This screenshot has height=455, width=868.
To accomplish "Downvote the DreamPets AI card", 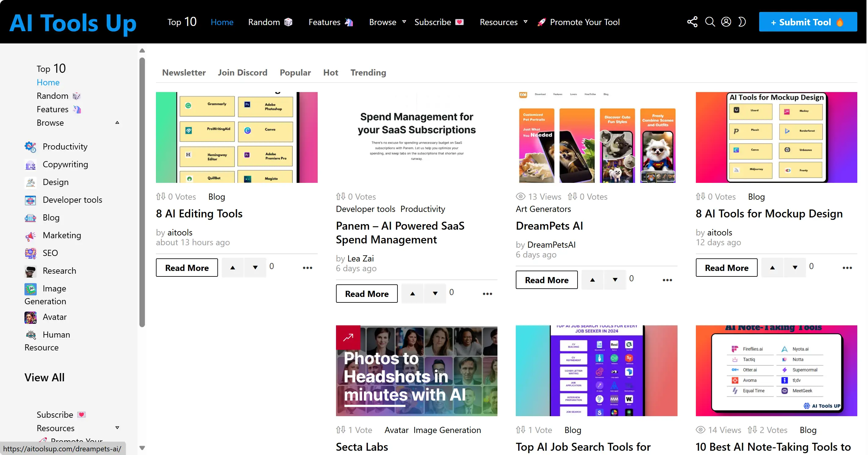I will [615, 280].
